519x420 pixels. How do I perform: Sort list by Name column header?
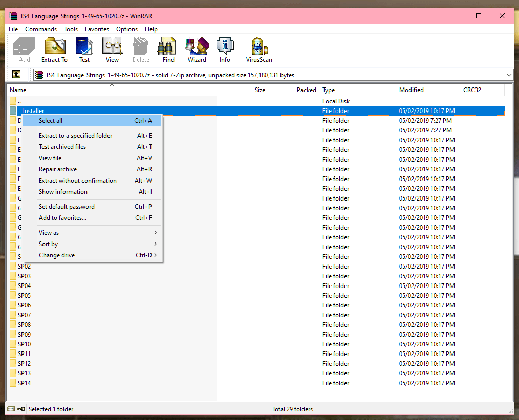coord(112,90)
